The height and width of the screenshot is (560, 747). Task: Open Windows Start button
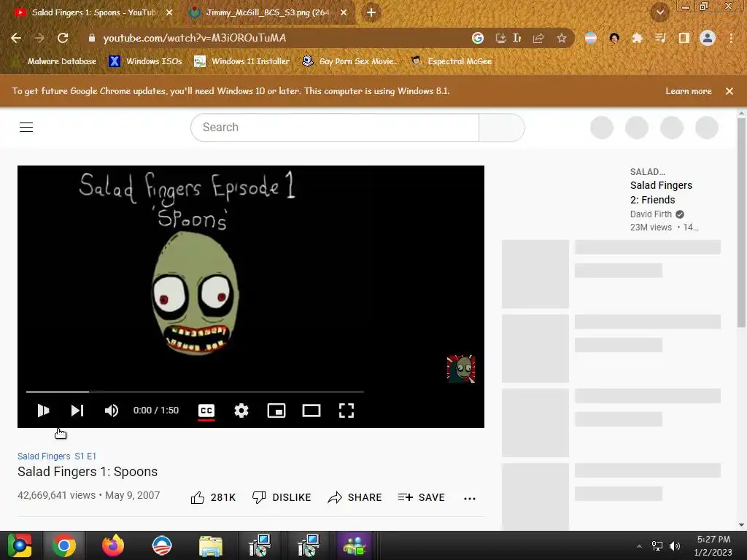tap(20, 545)
